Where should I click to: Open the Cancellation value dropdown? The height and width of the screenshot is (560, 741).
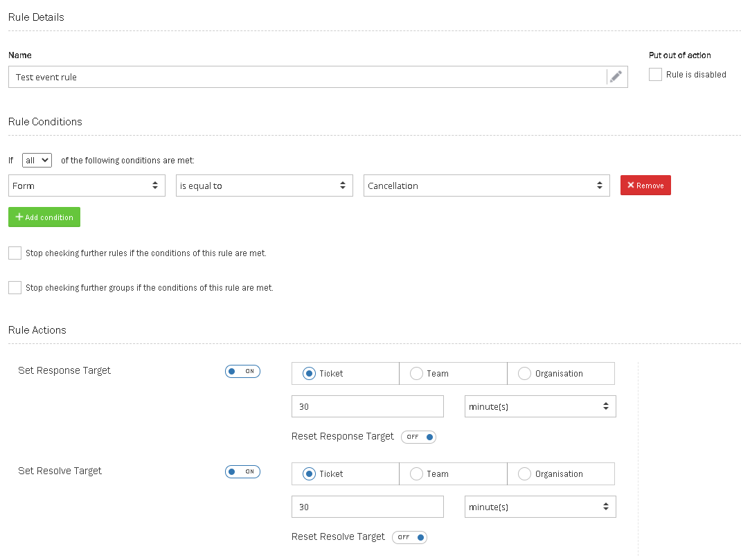tap(486, 186)
